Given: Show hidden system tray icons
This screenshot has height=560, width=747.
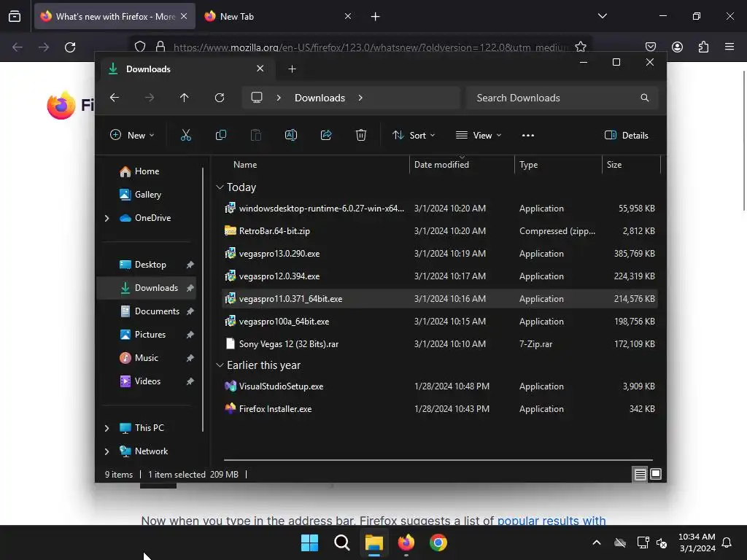Looking at the screenshot, I should [x=597, y=542].
